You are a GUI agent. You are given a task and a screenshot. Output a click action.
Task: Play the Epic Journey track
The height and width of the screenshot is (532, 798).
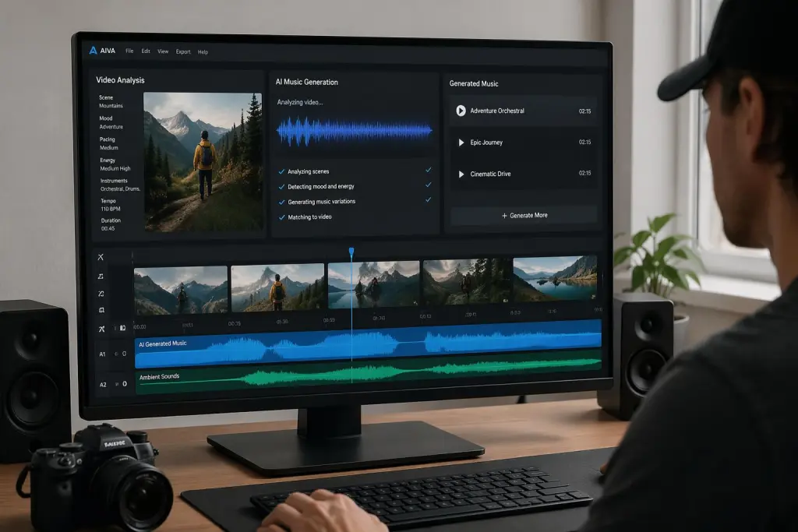[x=461, y=143]
